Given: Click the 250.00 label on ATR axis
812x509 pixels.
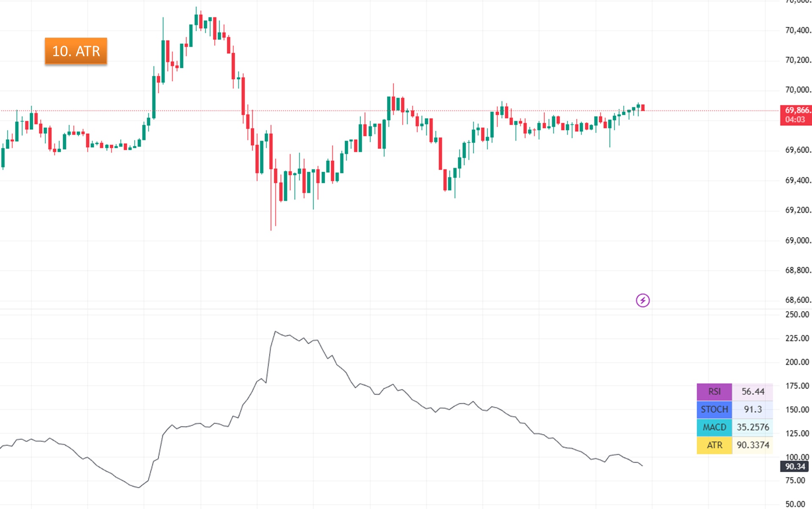Looking at the screenshot, I should click(x=797, y=314).
